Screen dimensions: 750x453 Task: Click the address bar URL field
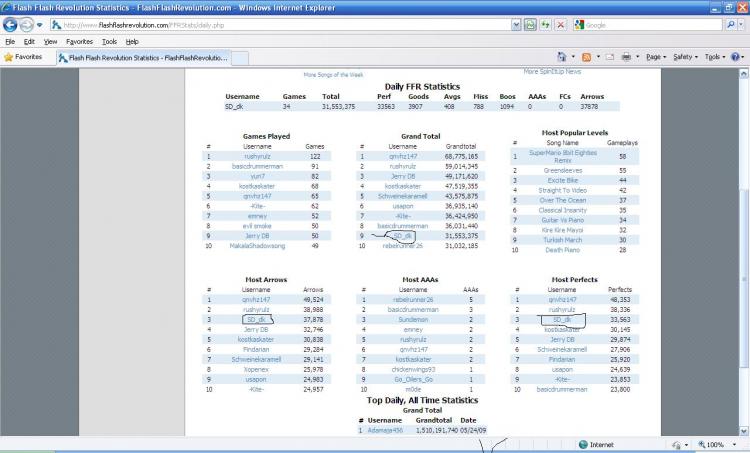pyautogui.click(x=280, y=25)
